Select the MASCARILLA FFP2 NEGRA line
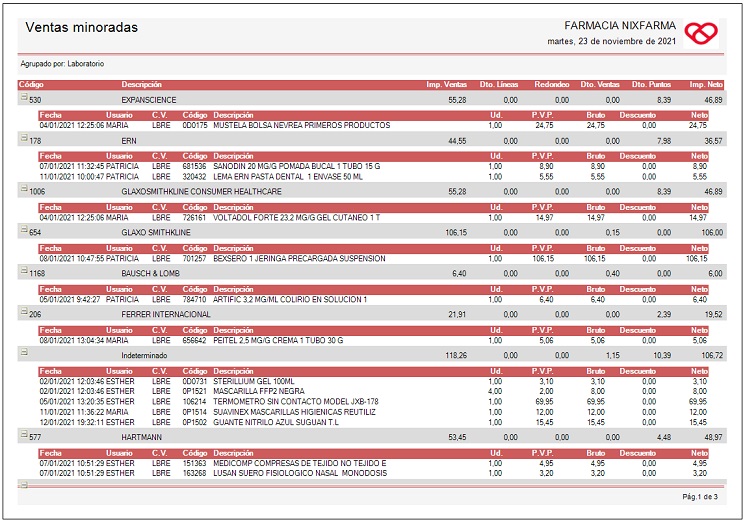 (373, 391)
